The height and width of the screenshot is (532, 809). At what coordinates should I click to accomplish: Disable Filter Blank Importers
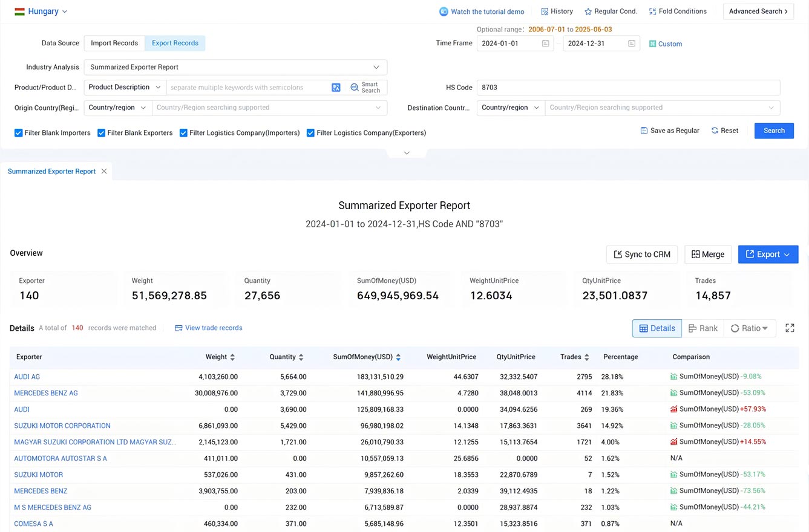18,132
